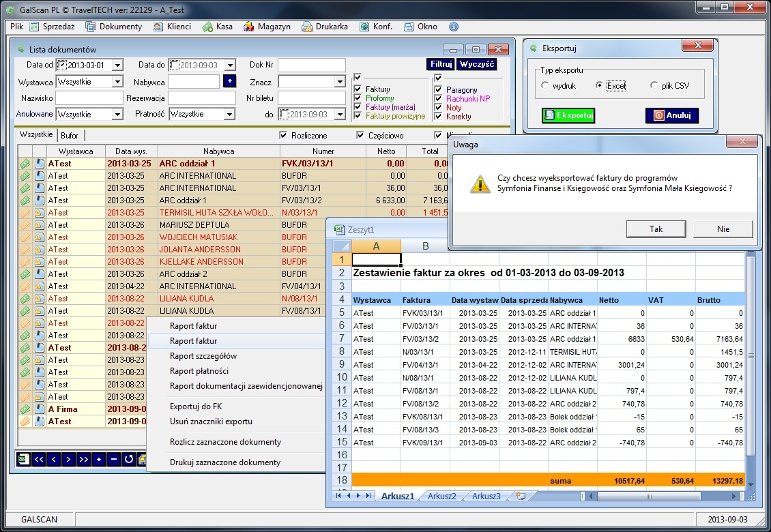Expand the Anulowane dropdown
771x532 pixels.
pos(117,114)
